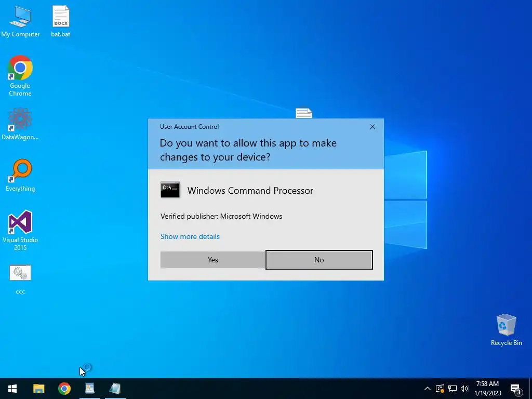Open the notification center icon
The width and height of the screenshot is (532, 399).
click(515, 389)
